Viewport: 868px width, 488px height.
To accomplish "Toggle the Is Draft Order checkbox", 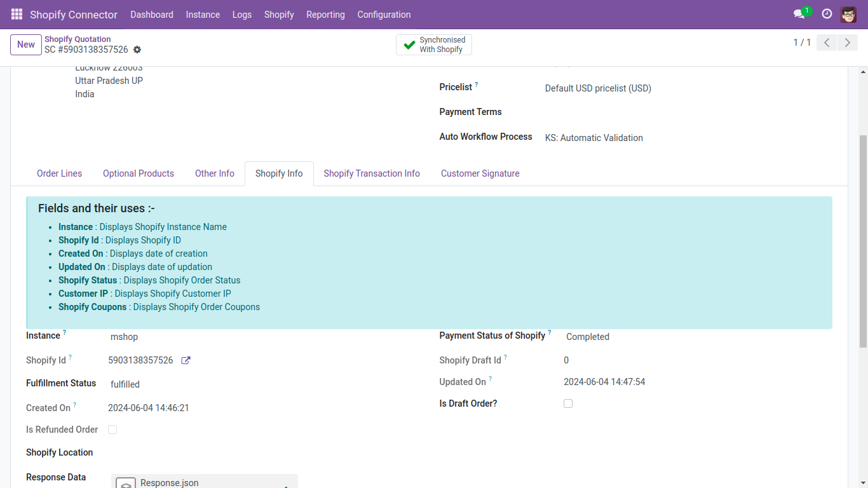I will click(x=567, y=403).
